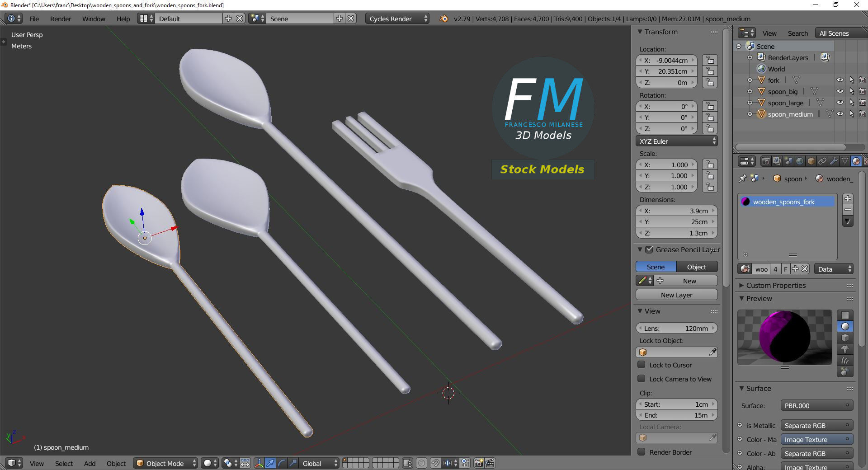
Task: Click the OpenGL render image camera icon
Action: [x=479, y=463]
